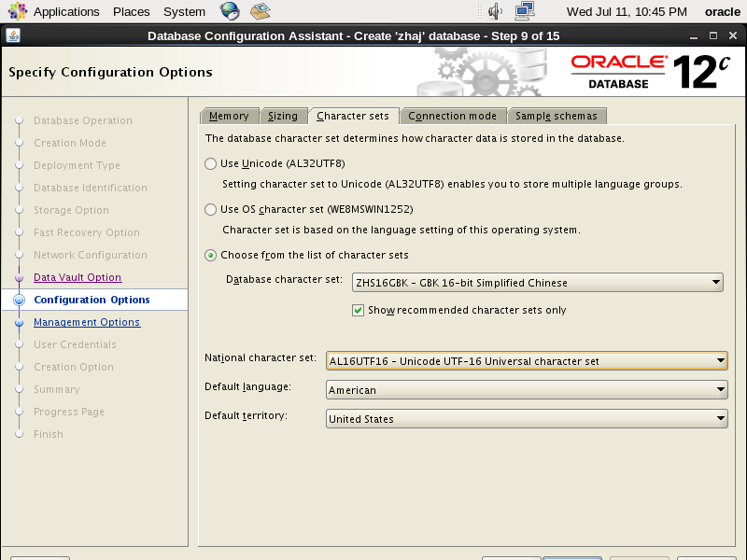747x560 pixels.
Task: Click the Network Configuration step label
Action: [x=91, y=255]
